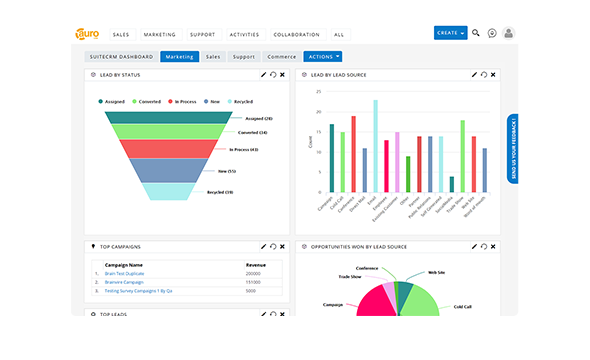Click the Revenue column header
This screenshot has width=590, height=360.
pyautogui.click(x=255, y=265)
